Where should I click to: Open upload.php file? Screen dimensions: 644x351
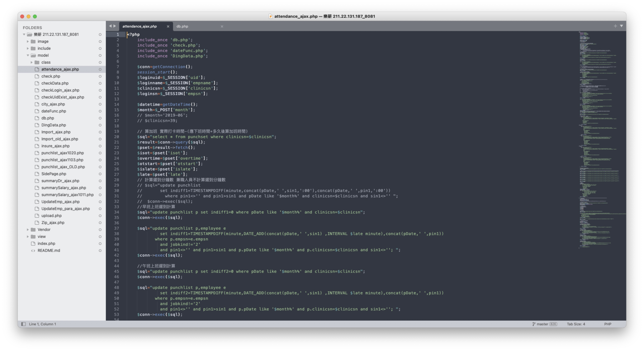tap(52, 216)
